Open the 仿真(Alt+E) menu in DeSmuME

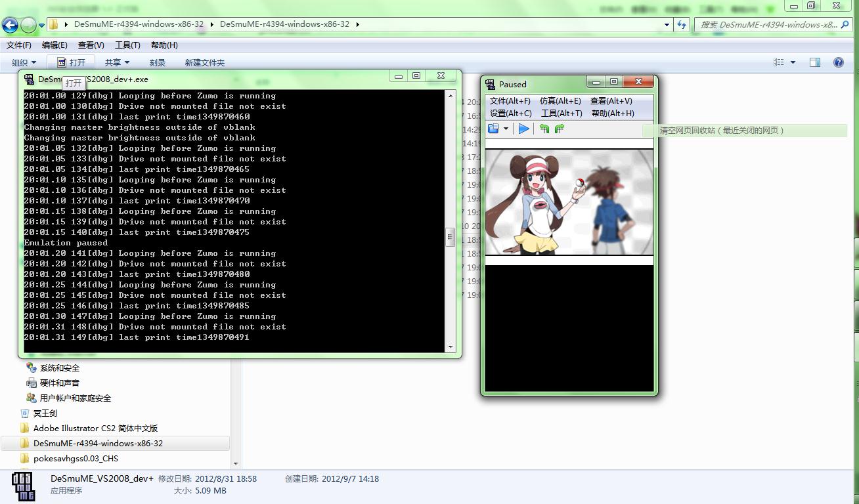(x=560, y=101)
